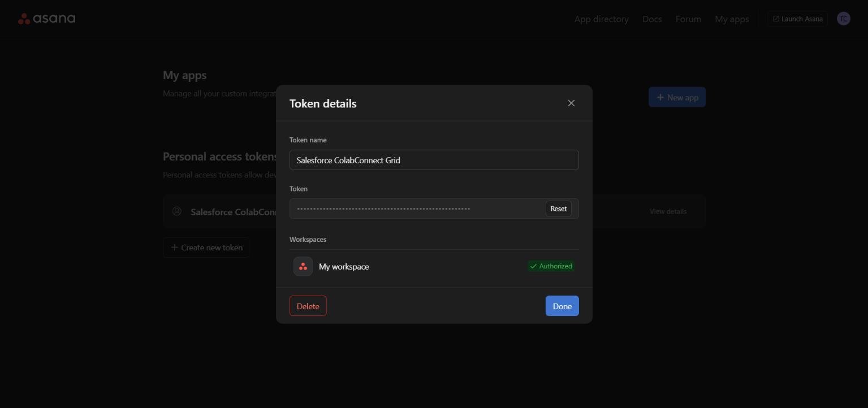
Task: Close the Token details dialog
Action: click(571, 103)
